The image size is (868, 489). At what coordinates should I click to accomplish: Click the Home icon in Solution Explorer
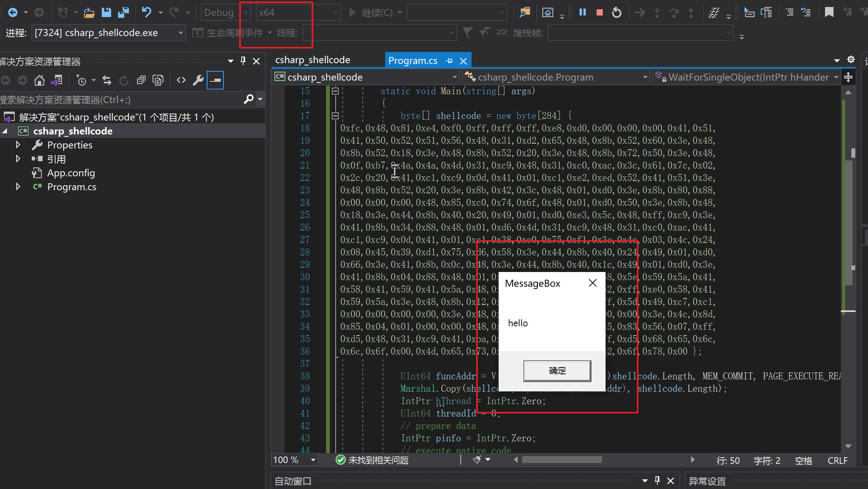tap(39, 80)
